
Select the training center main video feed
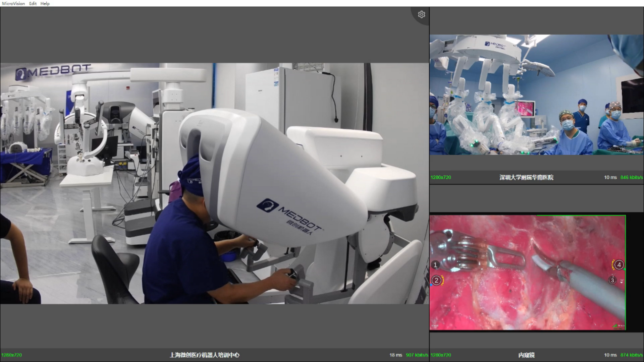pos(215,183)
